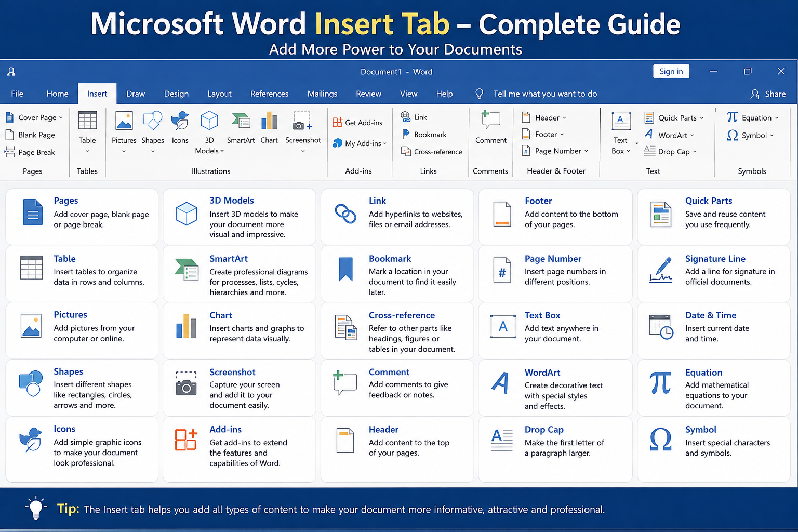This screenshot has height=532, width=798.
Task: Click the 3D Models cube icon in the guide card
Action: tap(187, 213)
